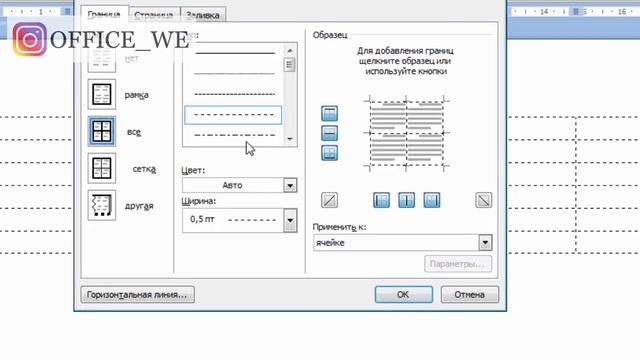Click the 'ячейке' apply-to field
The width and height of the screenshot is (640, 360).
tap(396, 242)
